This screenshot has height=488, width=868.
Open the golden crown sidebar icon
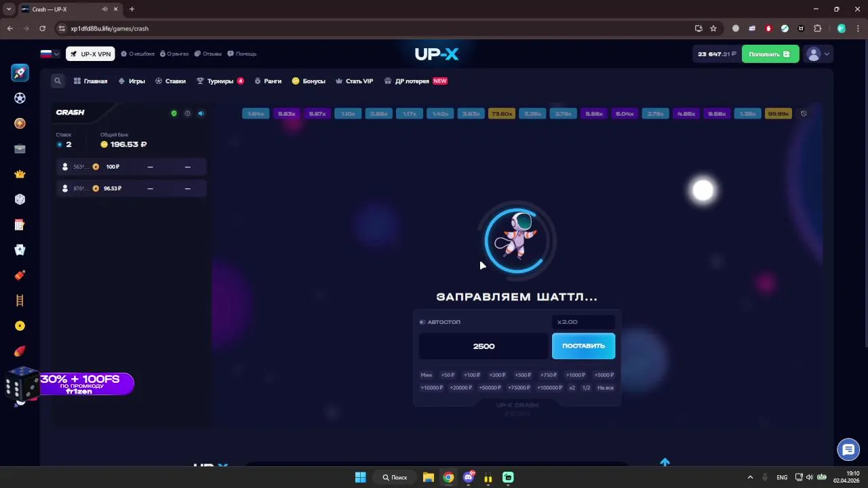tap(20, 174)
